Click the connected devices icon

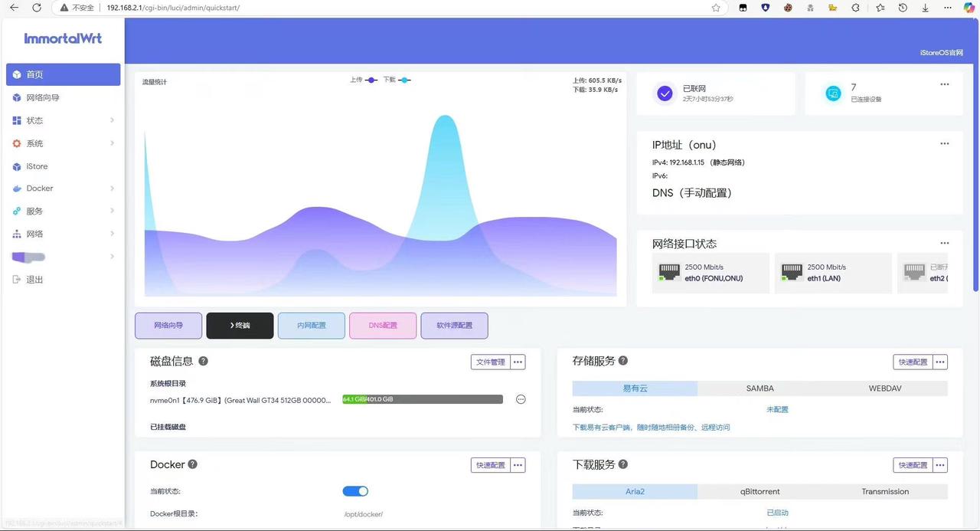click(x=833, y=93)
